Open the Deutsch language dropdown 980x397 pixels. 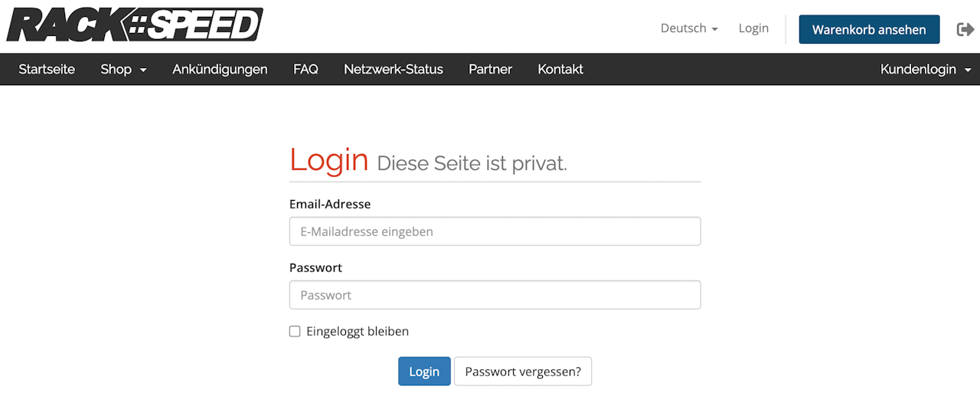click(x=688, y=28)
